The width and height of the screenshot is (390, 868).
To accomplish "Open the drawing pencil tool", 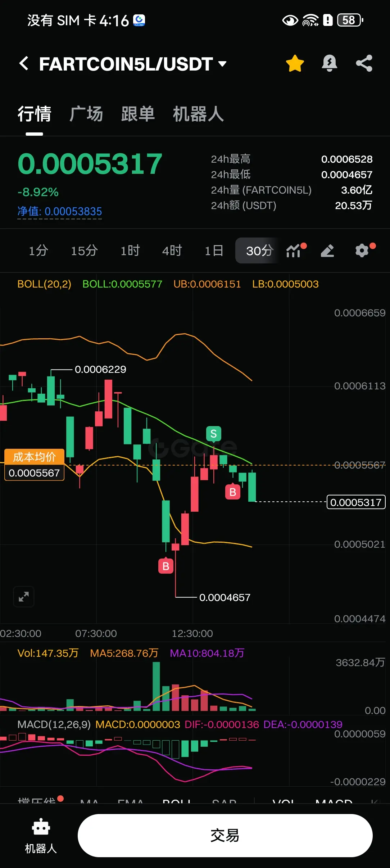I will click(x=327, y=250).
